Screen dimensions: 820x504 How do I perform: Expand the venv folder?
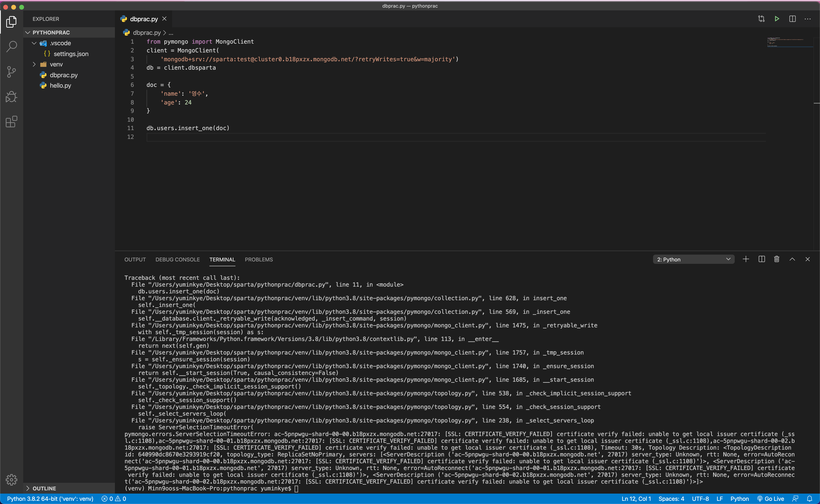(x=69, y=64)
